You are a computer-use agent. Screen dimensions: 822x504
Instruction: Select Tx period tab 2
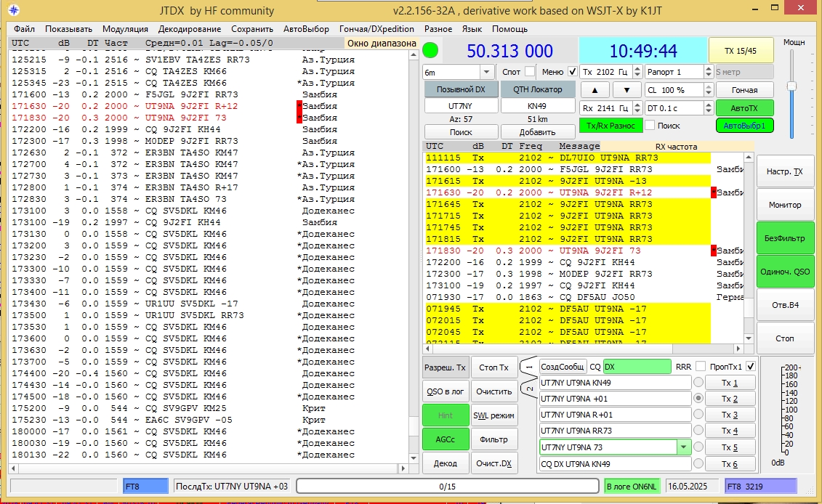tap(529, 389)
